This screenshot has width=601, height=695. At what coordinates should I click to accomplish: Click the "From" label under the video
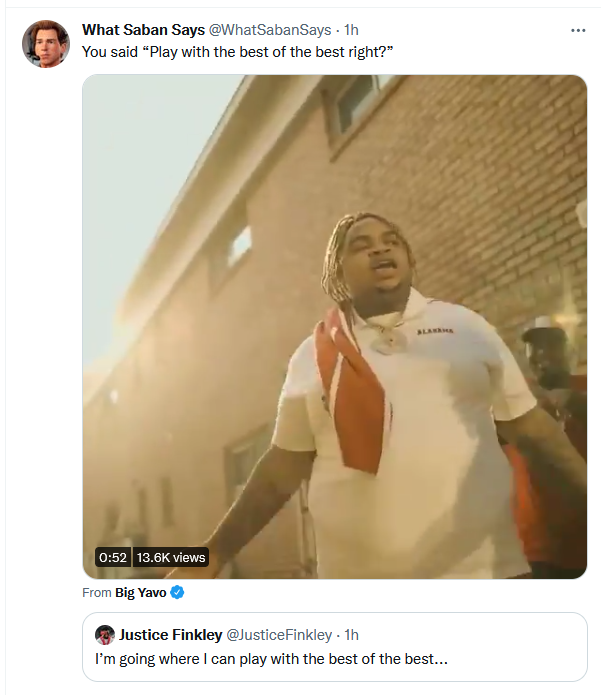tap(97, 593)
